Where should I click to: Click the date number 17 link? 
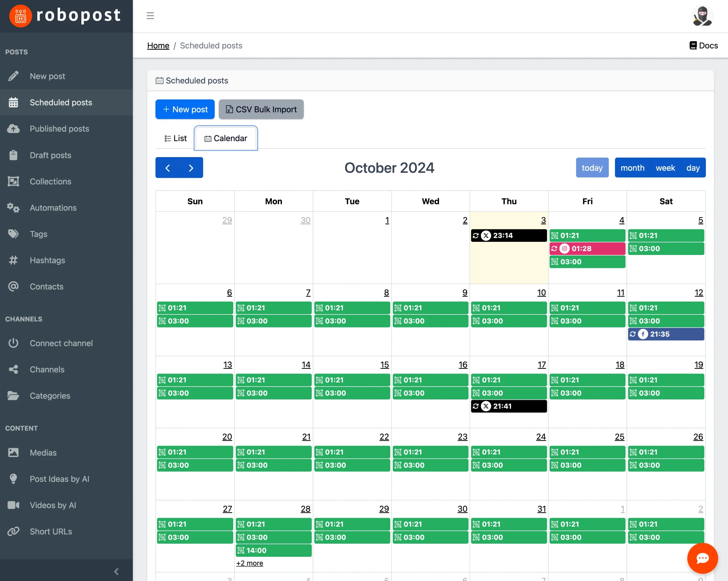tap(542, 364)
